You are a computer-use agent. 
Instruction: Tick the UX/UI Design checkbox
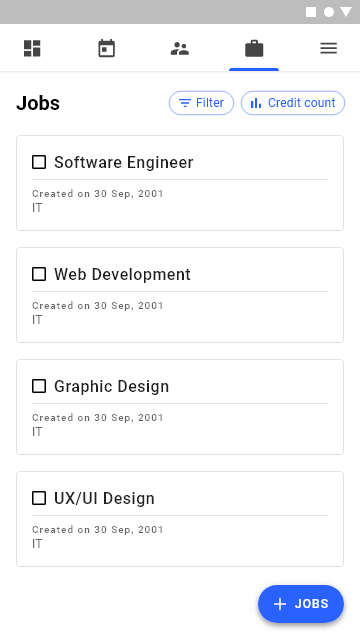click(39, 498)
